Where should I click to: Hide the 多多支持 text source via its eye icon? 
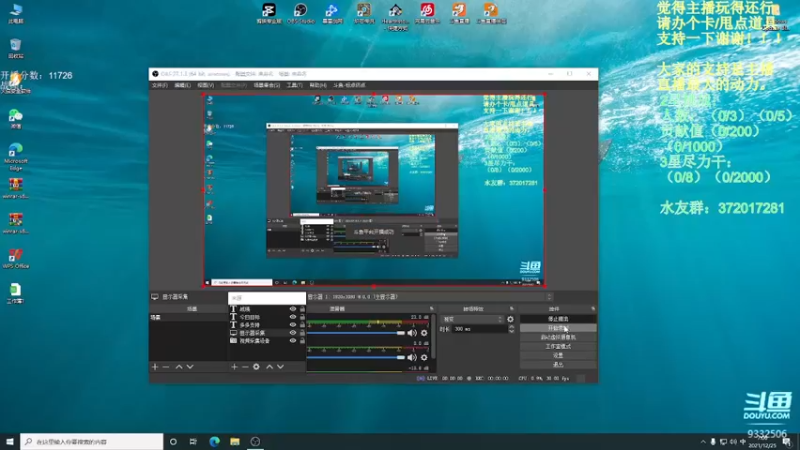[293, 324]
